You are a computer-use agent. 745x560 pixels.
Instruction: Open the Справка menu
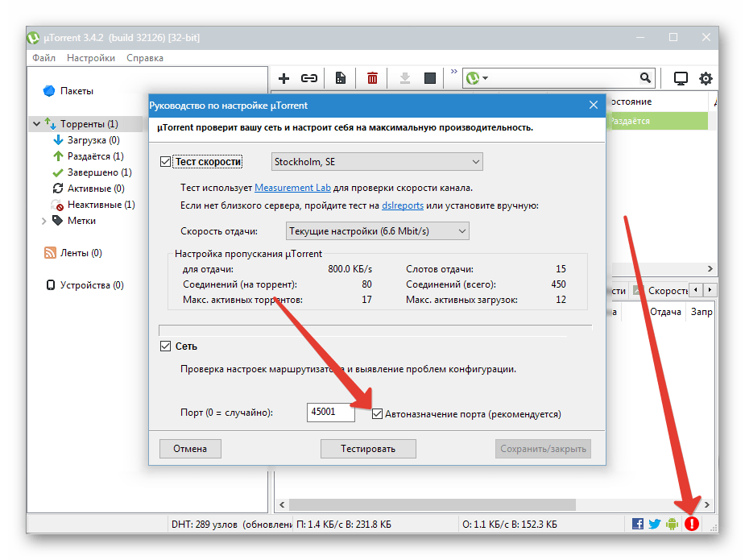pyautogui.click(x=145, y=58)
